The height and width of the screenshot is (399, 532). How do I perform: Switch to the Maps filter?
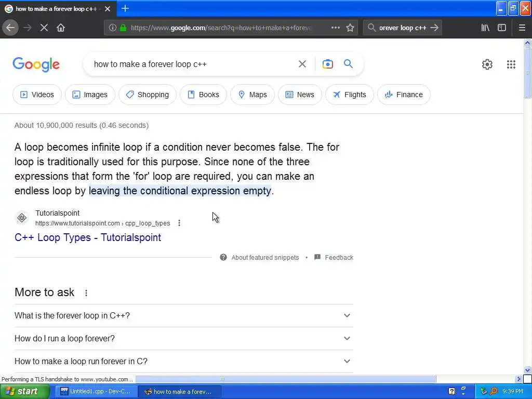(252, 95)
